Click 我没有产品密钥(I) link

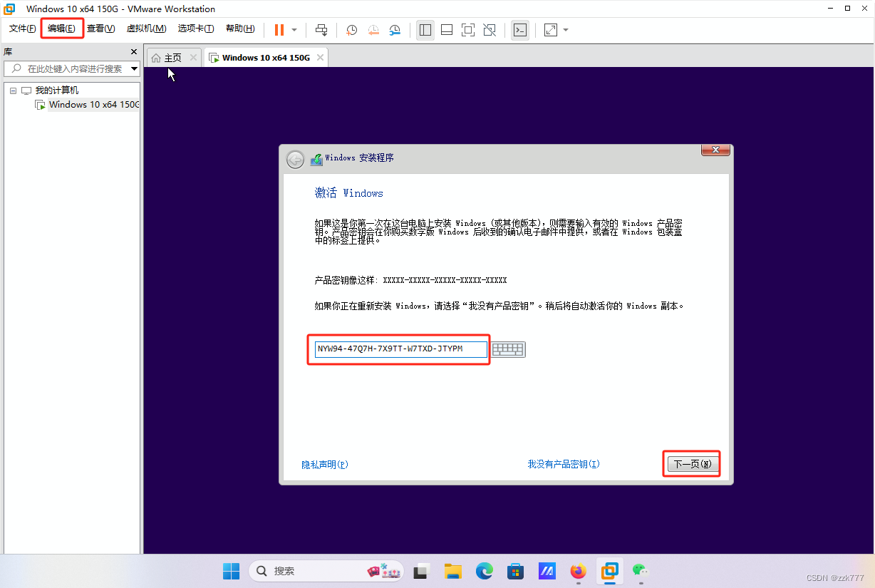tap(564, 464)
